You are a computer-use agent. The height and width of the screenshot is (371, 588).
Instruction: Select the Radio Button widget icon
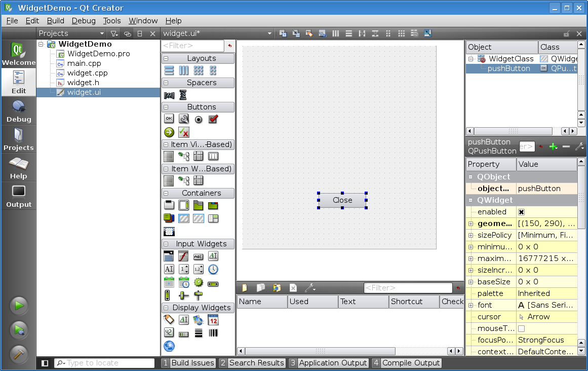pos(199,119)
